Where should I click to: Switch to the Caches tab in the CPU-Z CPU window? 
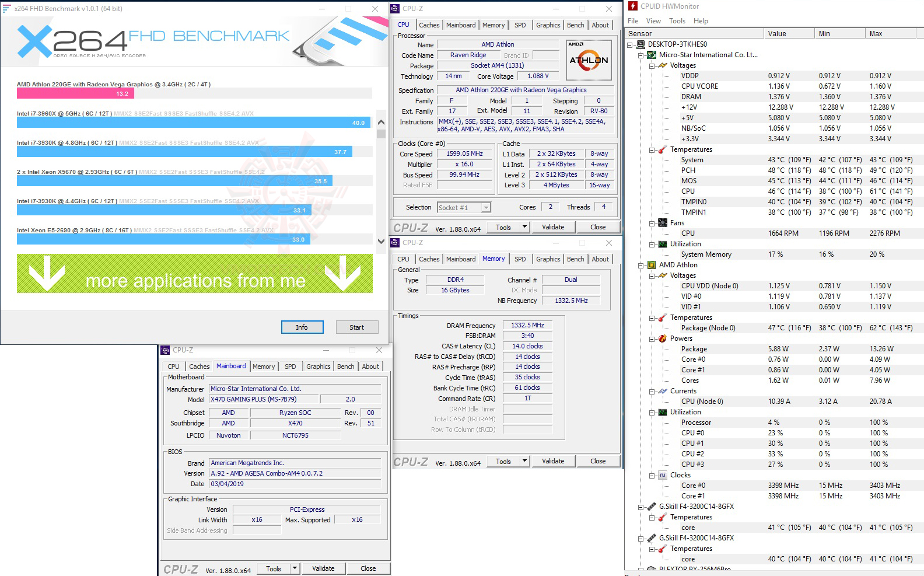coord(429,25)
